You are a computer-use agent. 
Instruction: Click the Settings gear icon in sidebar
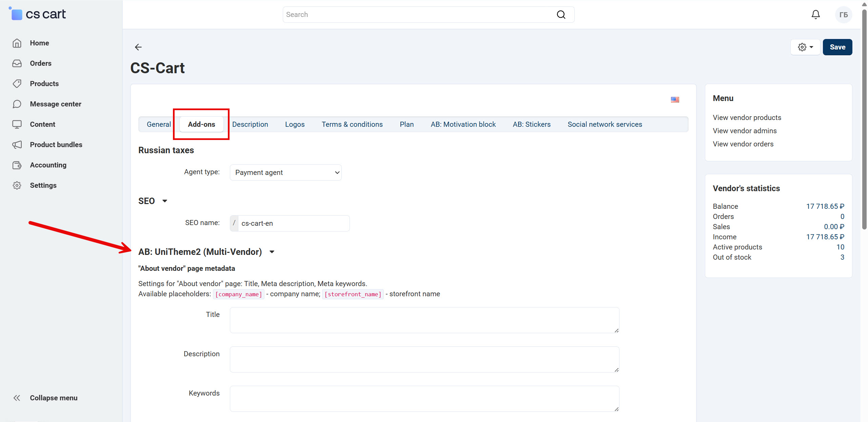pyautogui.click(x=17, y=185)
